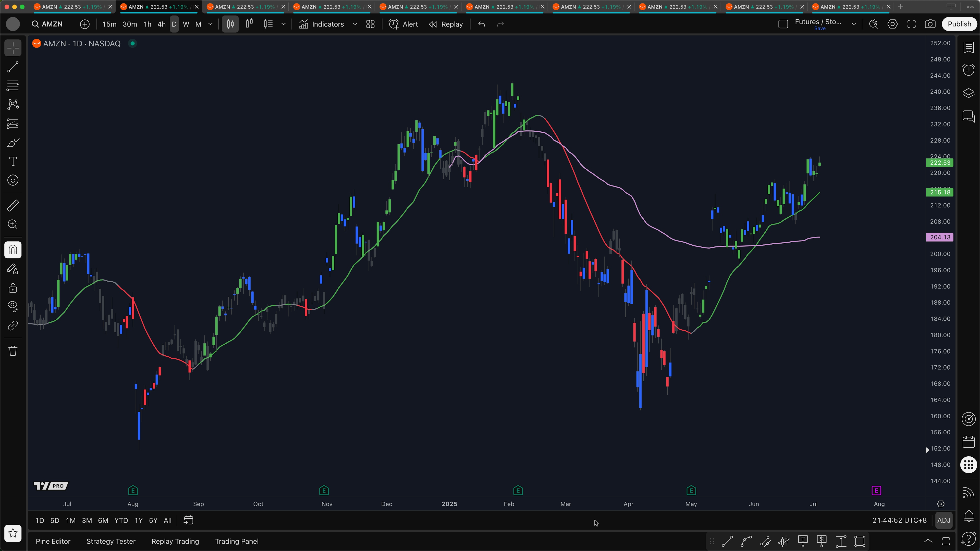
Task: Select the crosshair cursor tool
Action: [x=13, y=48]
